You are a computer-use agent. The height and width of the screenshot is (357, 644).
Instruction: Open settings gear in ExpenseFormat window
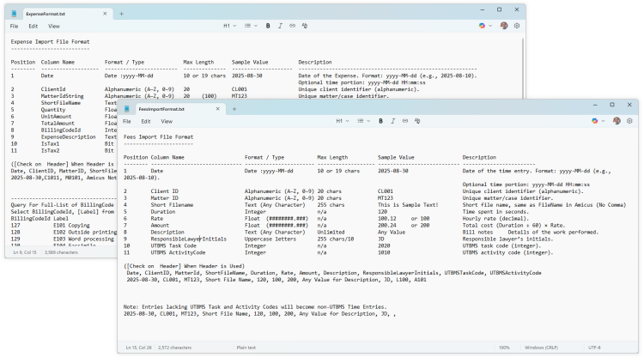(x=517, y=26)
